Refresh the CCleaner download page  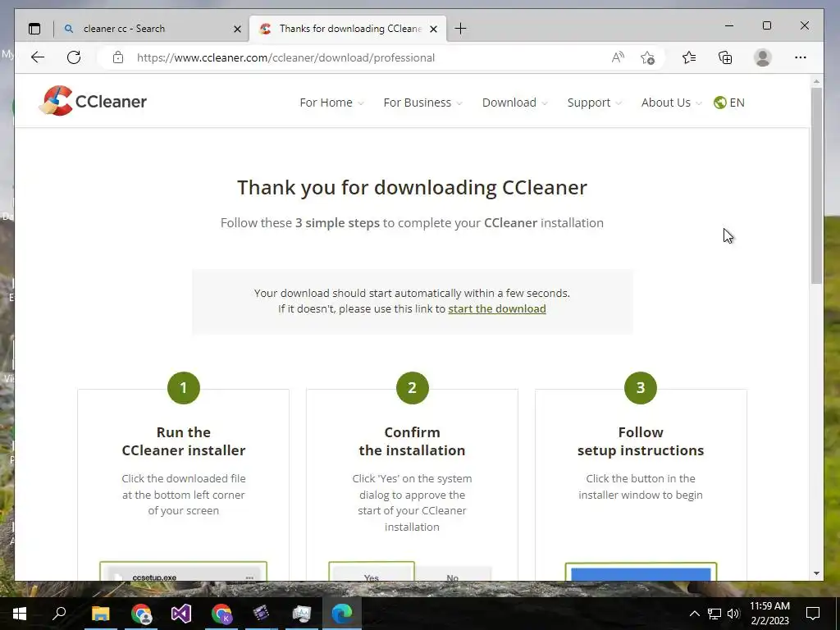[74, 57]
